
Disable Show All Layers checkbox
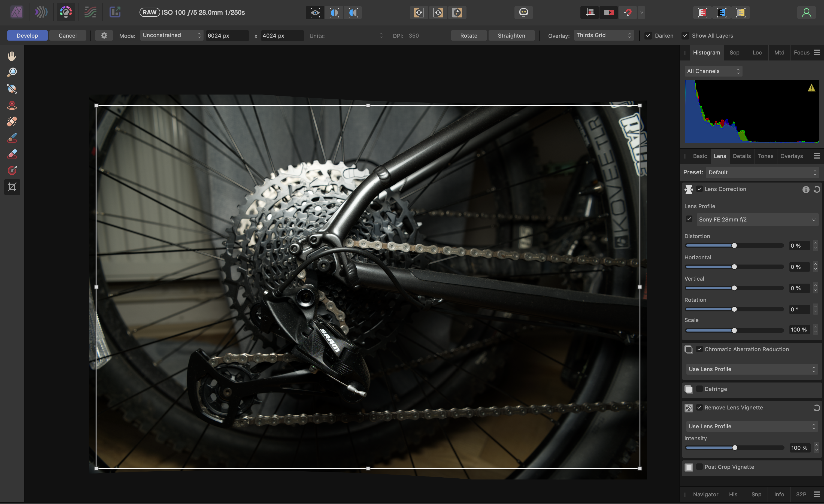(x=685, y=35)
